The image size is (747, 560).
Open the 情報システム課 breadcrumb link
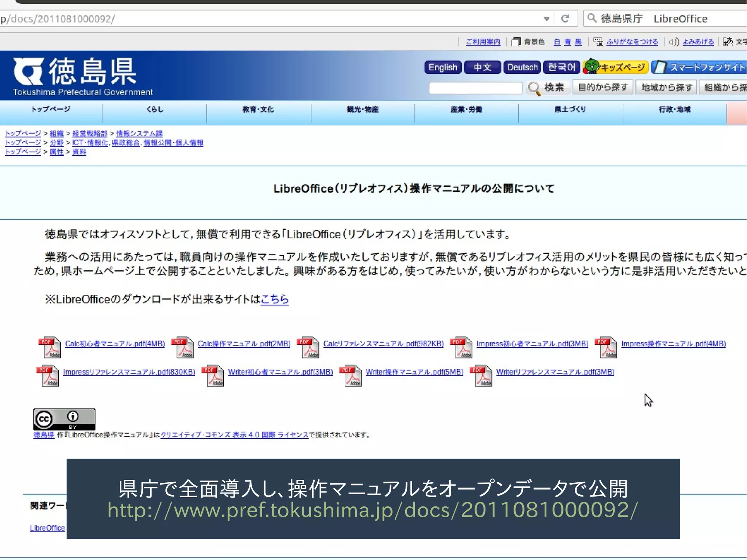139,134
